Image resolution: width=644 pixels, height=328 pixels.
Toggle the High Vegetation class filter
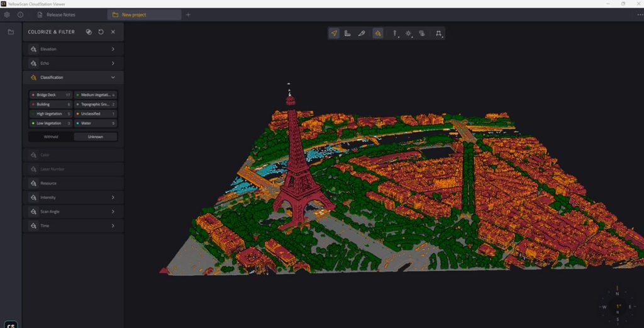pos(50,114)
